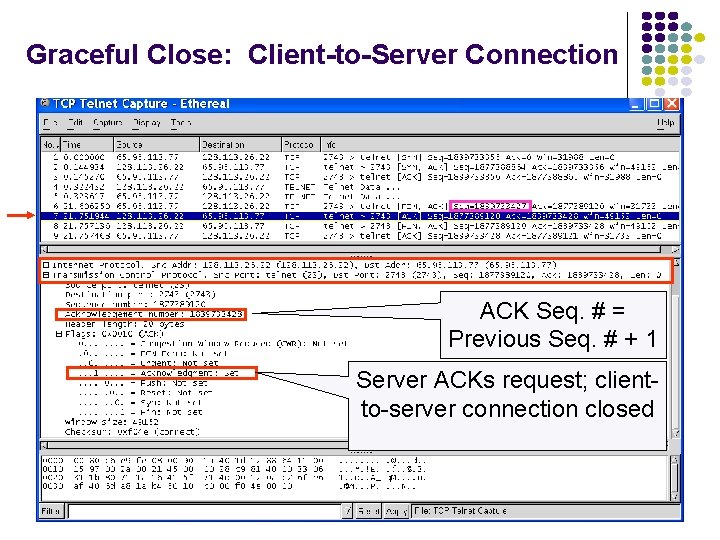Viewport: 720px width, 540px height.
Task: Open the filter history dropdown arrow
Action: [348, 511]
